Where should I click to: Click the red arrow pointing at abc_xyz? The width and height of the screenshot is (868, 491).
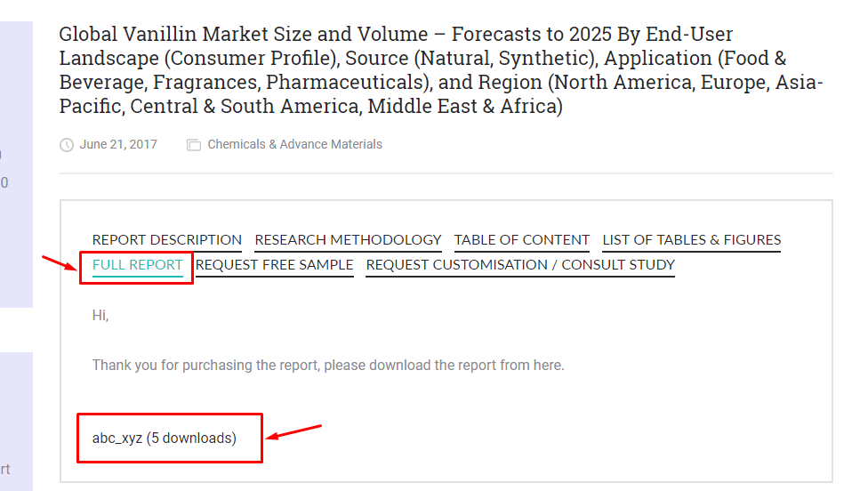[294, 431]
